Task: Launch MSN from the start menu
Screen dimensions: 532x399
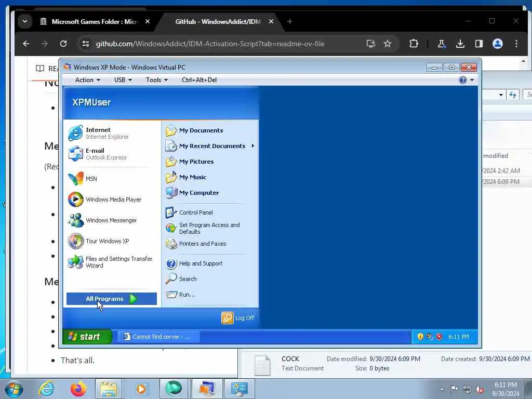Action: 83,179
